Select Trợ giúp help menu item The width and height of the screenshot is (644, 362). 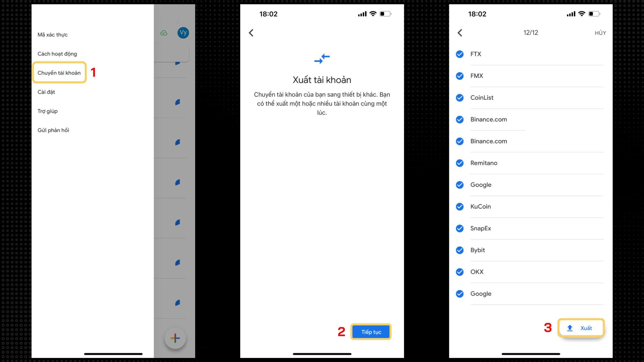pyautogui.click(x=48, y=111)
